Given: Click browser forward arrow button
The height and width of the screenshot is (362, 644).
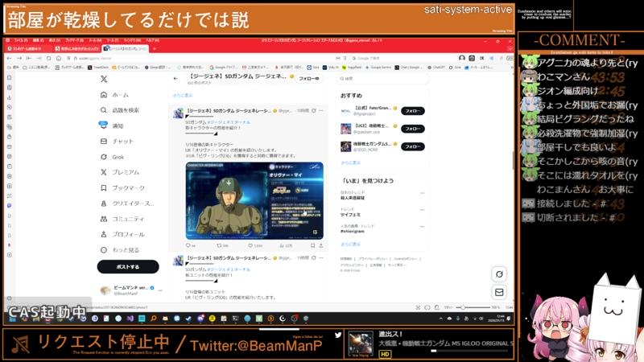Looking at the screenshot, I should pyautogui.click(x=19, y=58).
